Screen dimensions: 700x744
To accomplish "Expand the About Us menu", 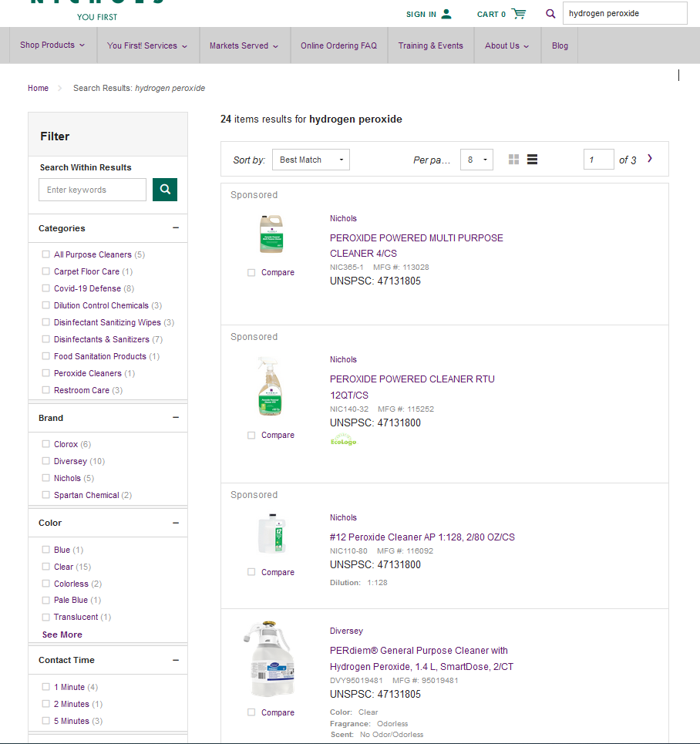I will pyautogui.click(x=506, y=45).
